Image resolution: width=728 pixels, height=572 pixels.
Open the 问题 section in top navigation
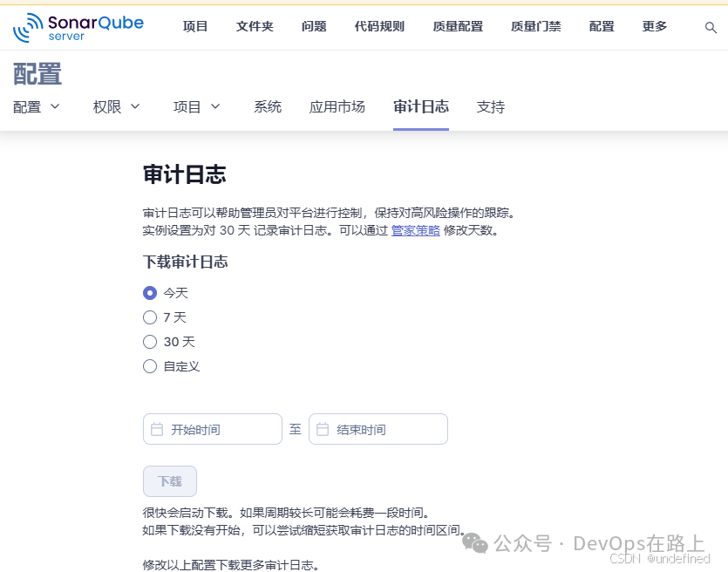(x=313, y=26)
